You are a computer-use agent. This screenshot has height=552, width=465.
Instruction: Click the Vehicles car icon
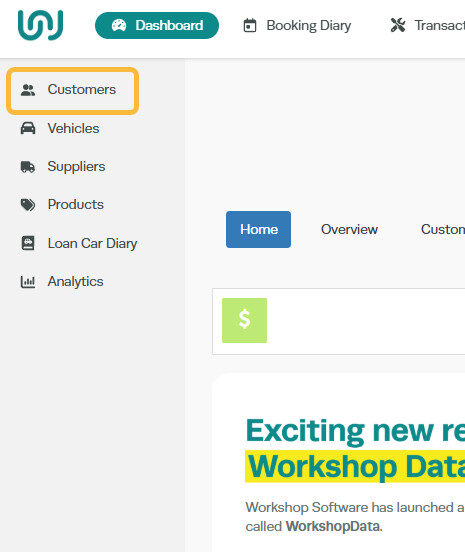click(x=28, y=128)
